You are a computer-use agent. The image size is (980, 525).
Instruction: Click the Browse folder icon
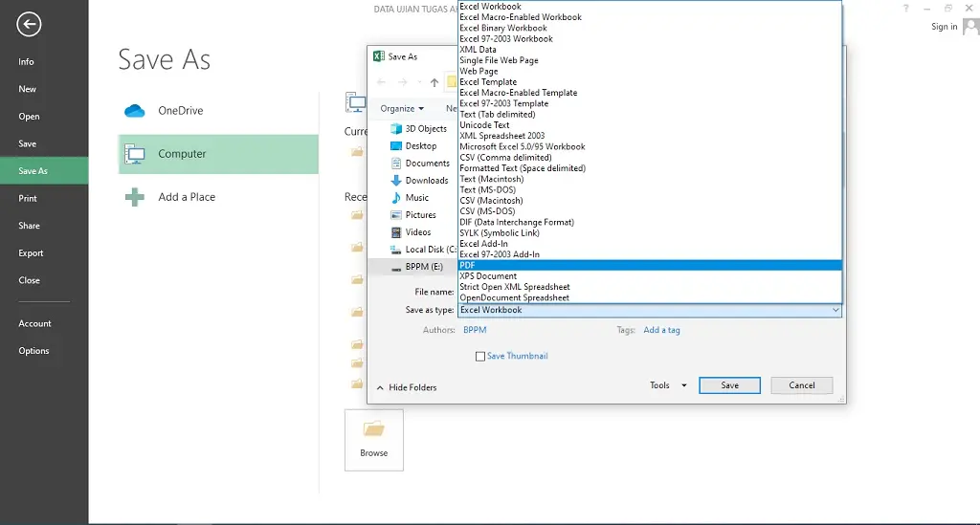374,429
